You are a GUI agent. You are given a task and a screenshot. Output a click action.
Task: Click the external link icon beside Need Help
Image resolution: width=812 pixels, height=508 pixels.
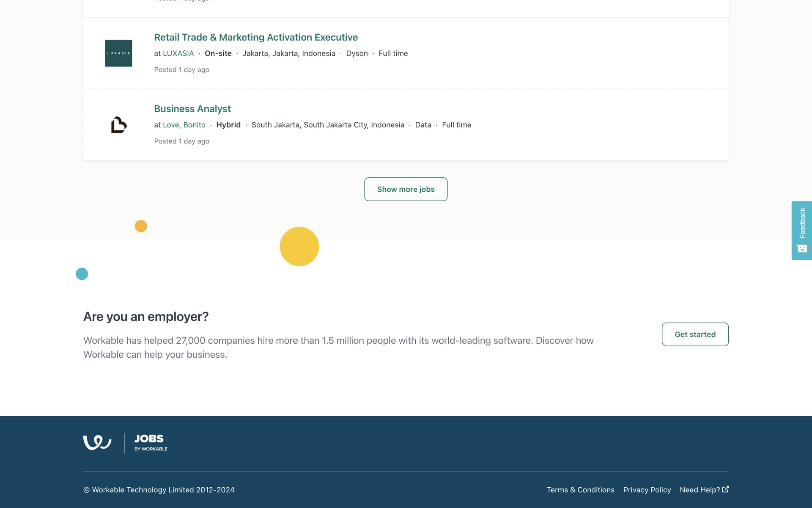(x=725, y=489)
